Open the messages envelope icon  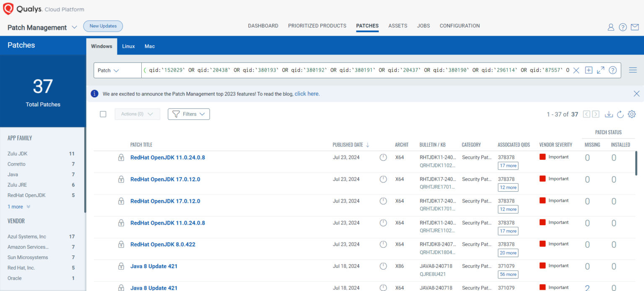pos(634,27)
